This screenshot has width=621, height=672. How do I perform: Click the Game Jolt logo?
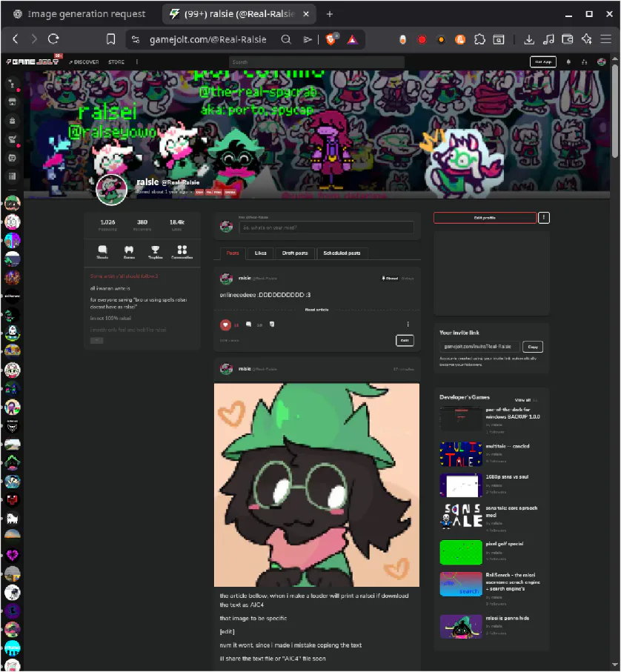[x=33, y=61]
